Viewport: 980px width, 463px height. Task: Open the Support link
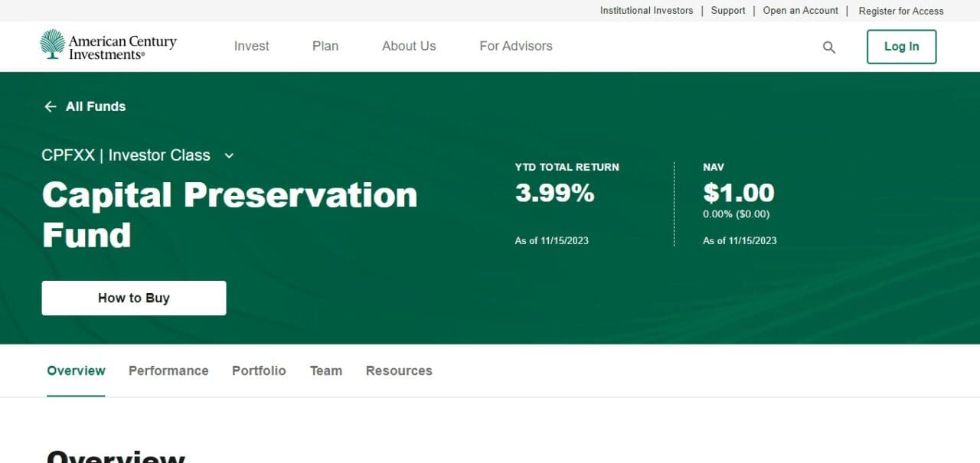[728, 11]
